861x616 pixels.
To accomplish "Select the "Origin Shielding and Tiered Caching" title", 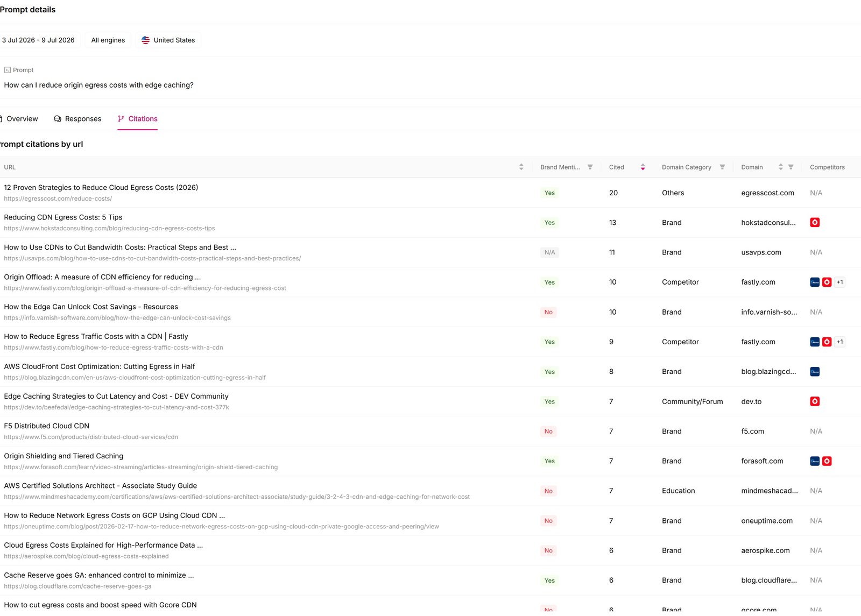I will (63, 456).
